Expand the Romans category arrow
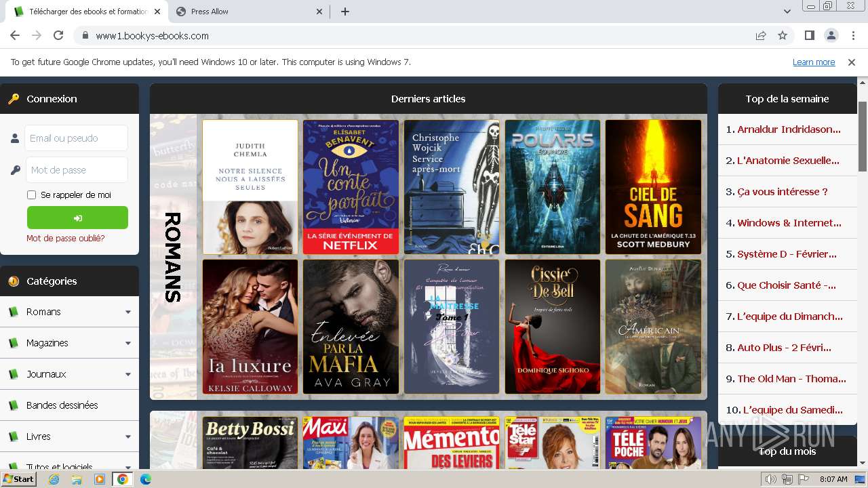Viewport: 868px width, 488px height. click(127, 312)
